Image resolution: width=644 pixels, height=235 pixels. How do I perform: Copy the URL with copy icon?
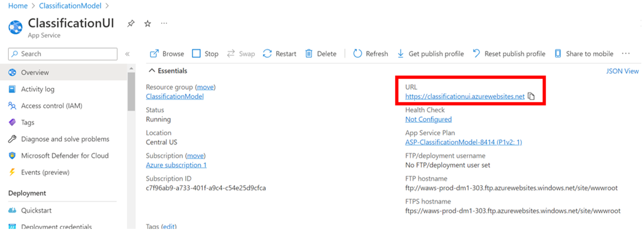(531, 96)
